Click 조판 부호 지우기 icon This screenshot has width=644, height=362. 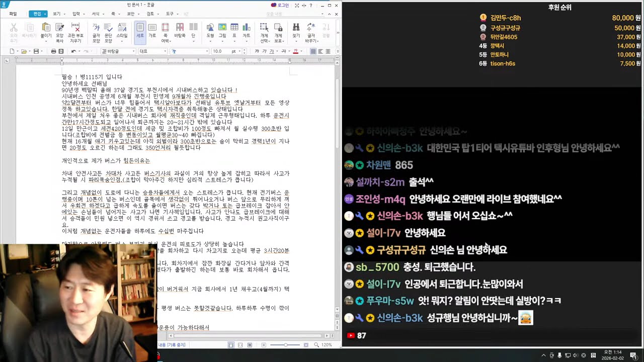[x=75, y=27]
